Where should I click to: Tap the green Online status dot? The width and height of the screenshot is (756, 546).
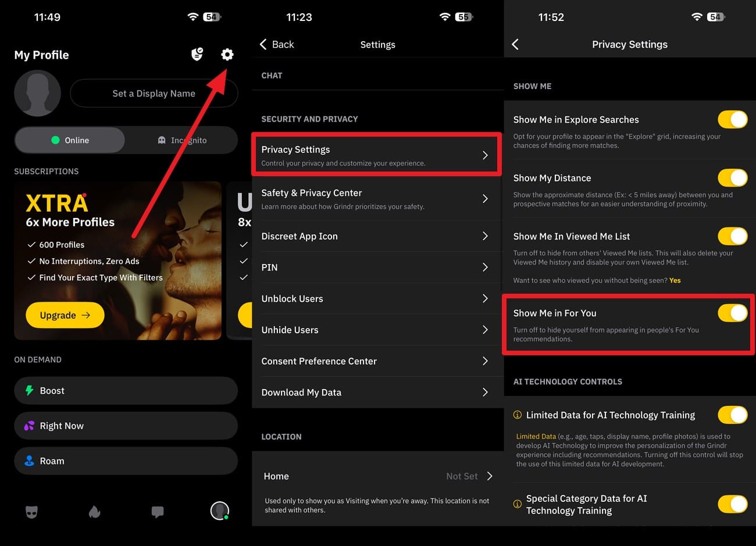click(55, 140)
